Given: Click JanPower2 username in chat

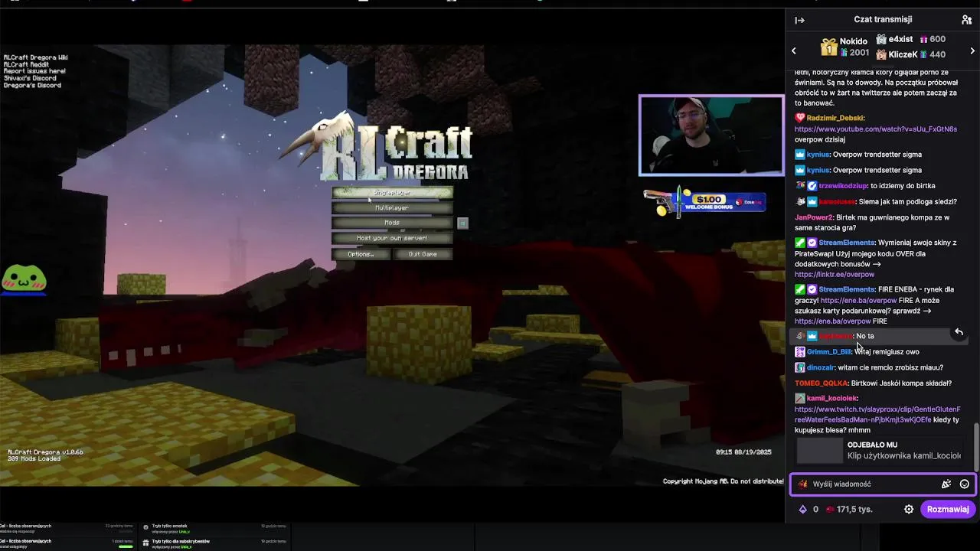Looking at the screenshot, I should [813, 217].
